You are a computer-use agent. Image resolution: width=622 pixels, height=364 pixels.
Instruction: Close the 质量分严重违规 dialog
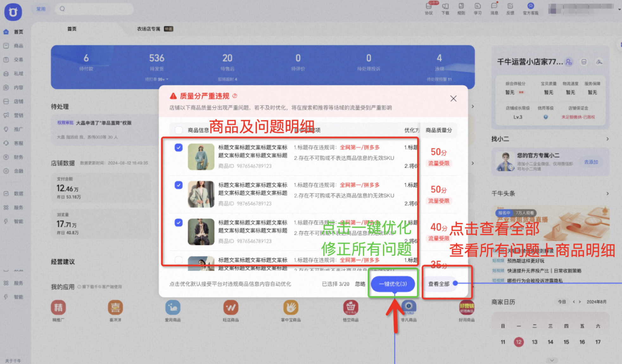(x=453, y=99)
